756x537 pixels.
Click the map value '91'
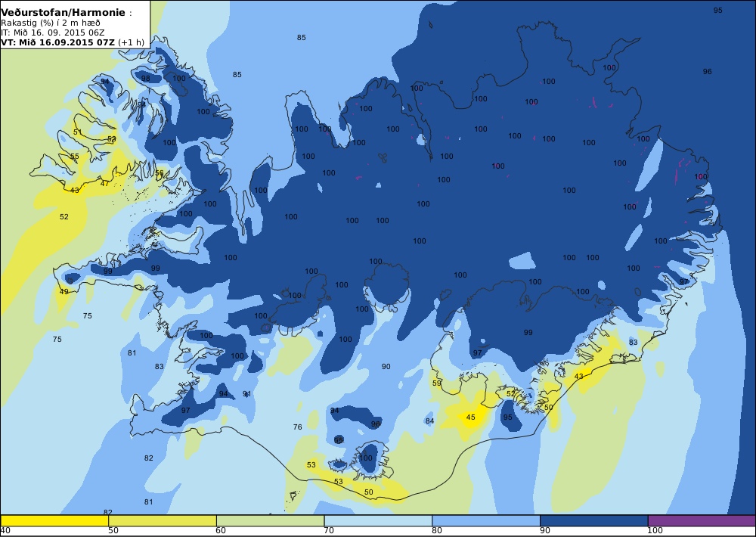[247, 394]
